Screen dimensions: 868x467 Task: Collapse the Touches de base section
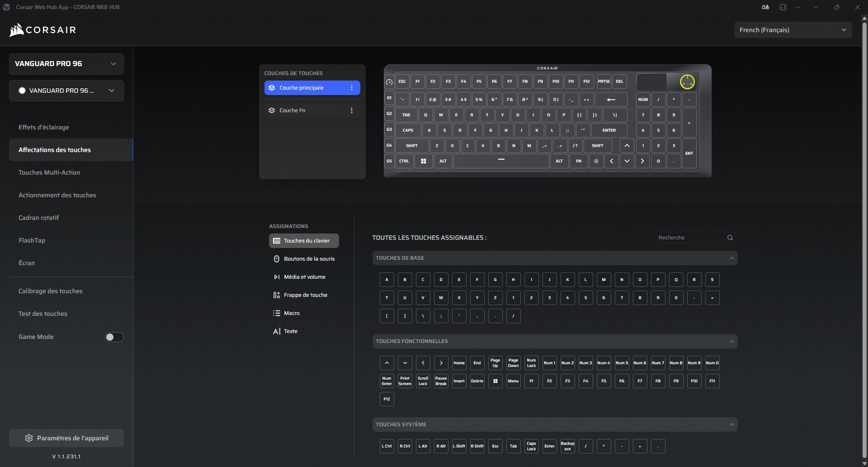tap(731, 258)
